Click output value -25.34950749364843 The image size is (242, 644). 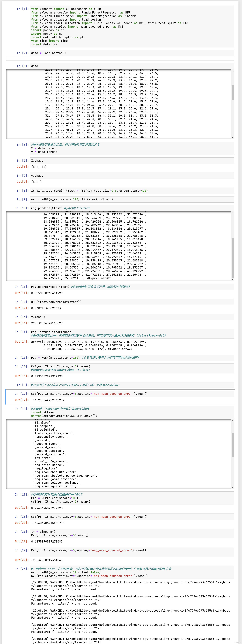pyautogui.click(x=47, y=560)
